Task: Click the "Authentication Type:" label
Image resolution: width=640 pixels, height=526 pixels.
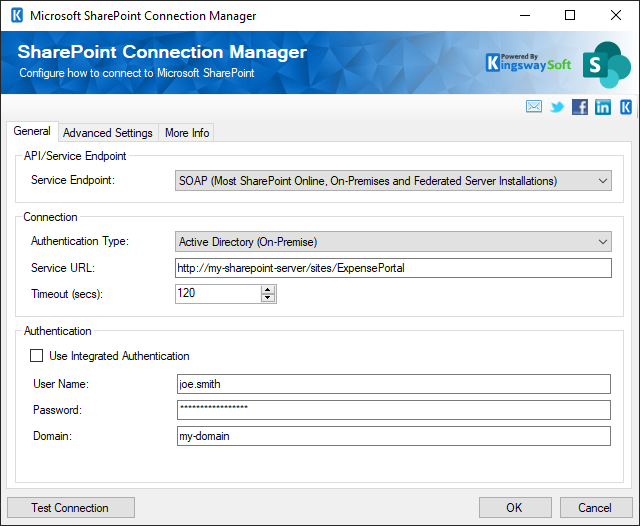Action: tap(80, 241)
